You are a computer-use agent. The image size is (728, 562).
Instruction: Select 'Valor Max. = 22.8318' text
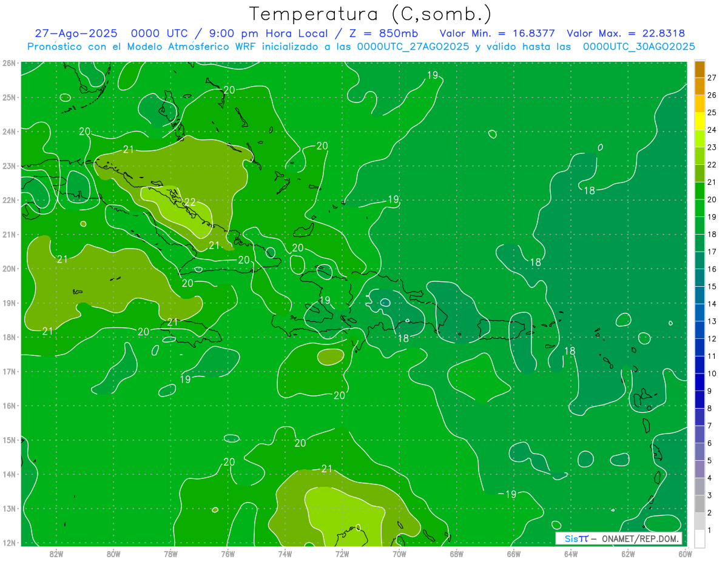pyautogui.click(x=625, y=34)
